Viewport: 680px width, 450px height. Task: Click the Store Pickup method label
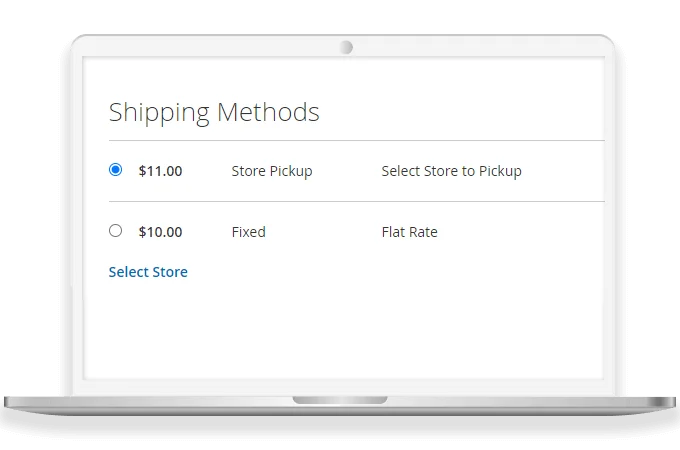pos(271,171)
